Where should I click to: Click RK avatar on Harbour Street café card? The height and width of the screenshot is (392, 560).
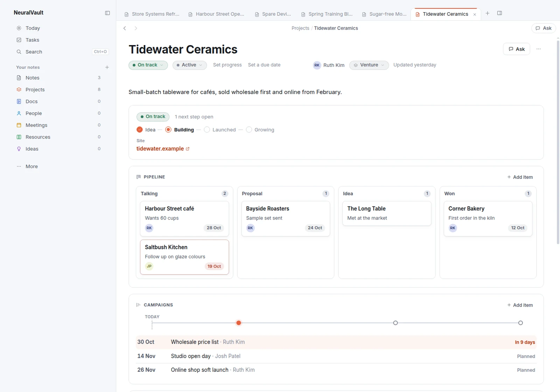pyautogui.click(x=149, y=228)
